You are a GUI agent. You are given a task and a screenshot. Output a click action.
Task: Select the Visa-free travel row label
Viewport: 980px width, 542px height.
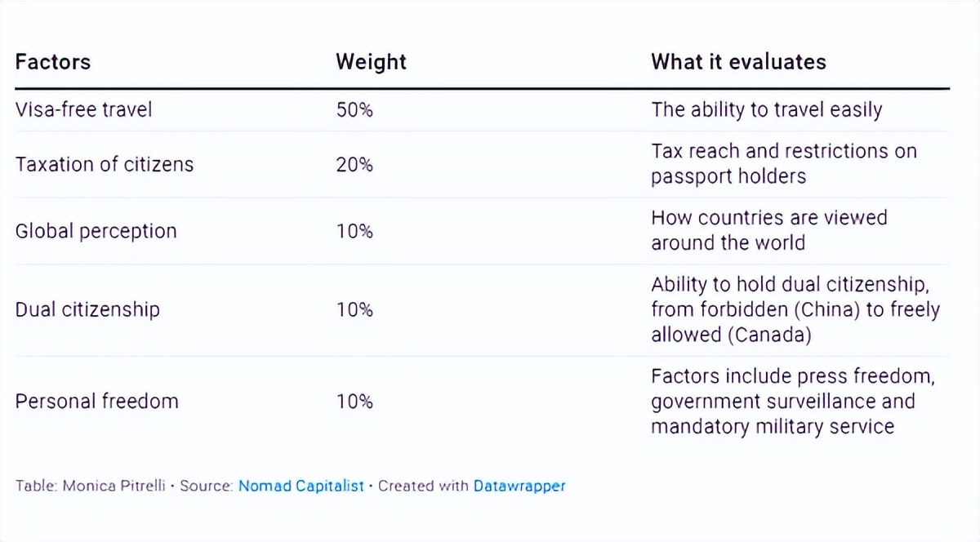pyautogui.click(x=83, y=109)
